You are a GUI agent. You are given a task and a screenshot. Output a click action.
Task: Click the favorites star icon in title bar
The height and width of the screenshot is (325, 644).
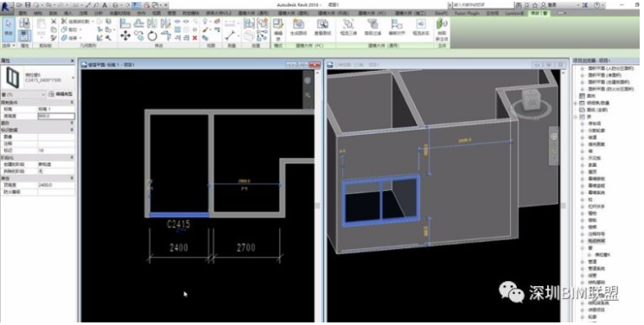click(x=535, y=5)
